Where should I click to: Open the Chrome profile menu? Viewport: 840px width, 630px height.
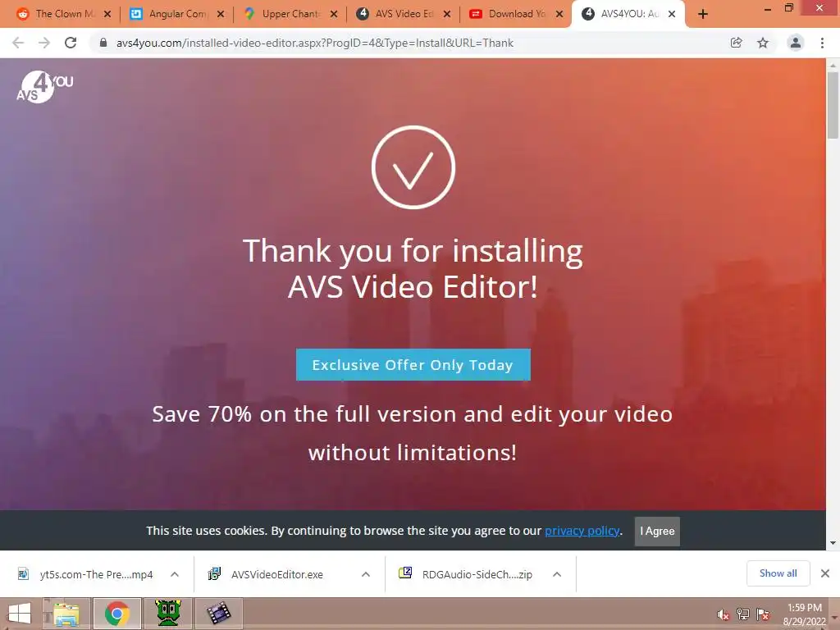point(796,43)
